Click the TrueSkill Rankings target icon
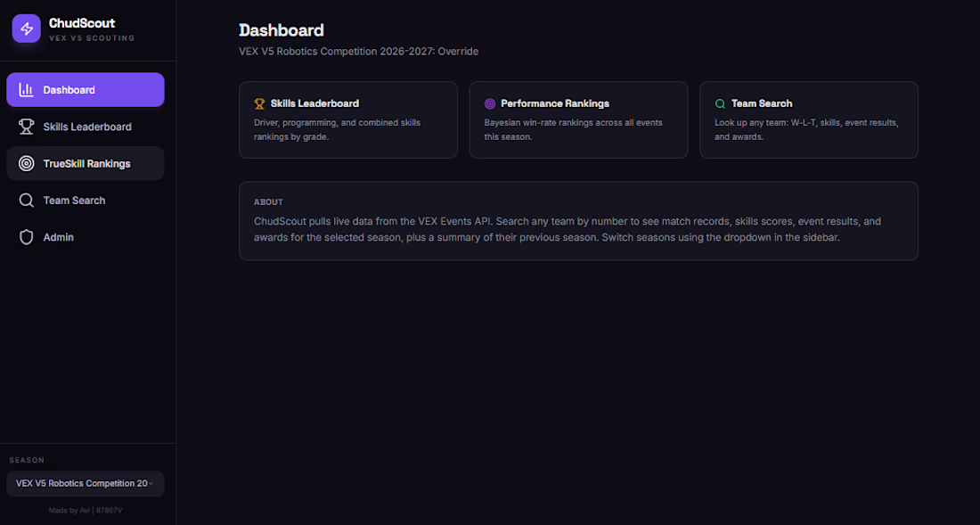This screenshot has width=980, height=525. pos(26,164)
